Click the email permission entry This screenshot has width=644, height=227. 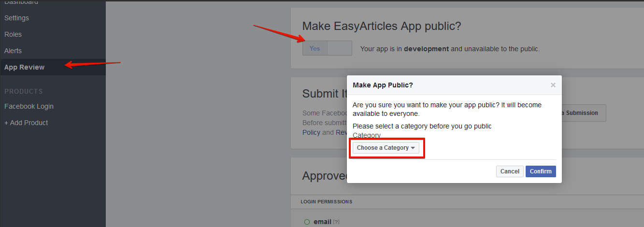(322, 222)
